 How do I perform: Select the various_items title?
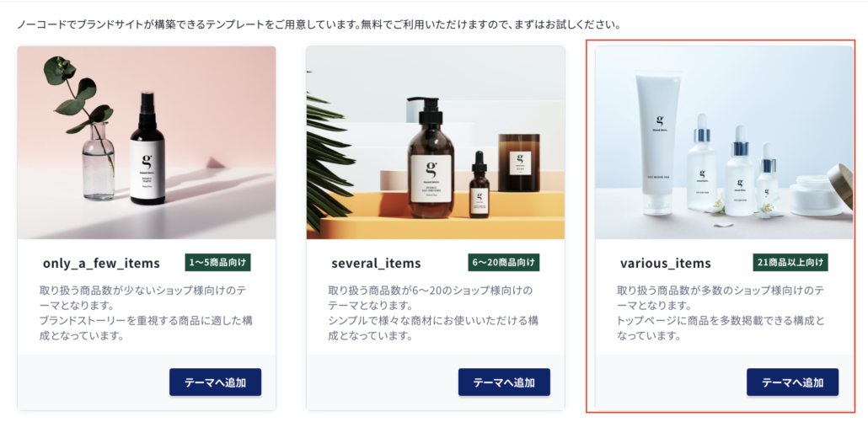(666, 264)
